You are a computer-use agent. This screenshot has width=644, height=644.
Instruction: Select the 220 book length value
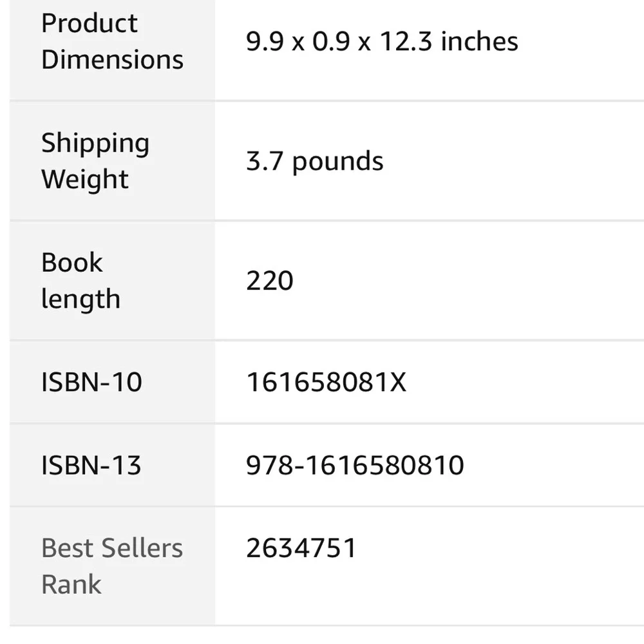click(x=270, y=281)
